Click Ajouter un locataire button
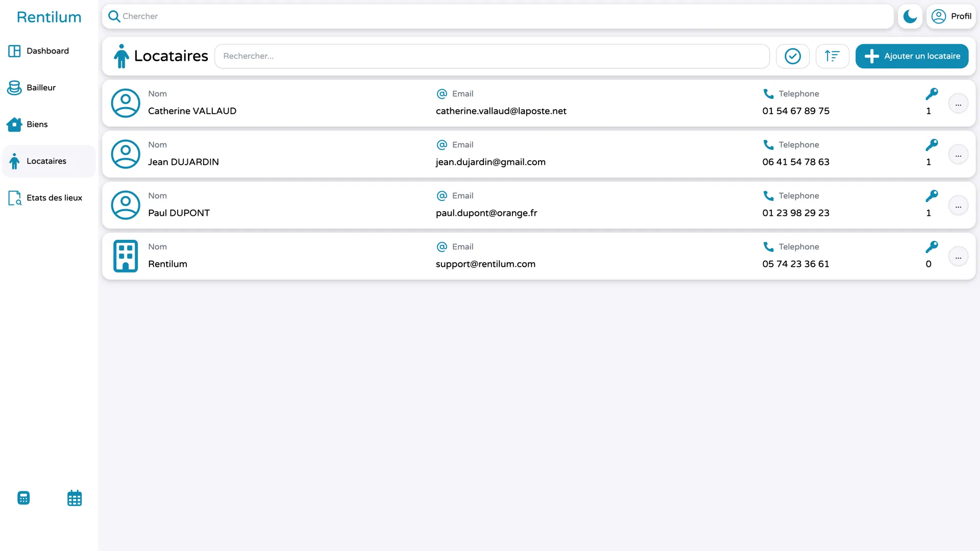Screen dimensions: 980x551 tap(912, 56)
